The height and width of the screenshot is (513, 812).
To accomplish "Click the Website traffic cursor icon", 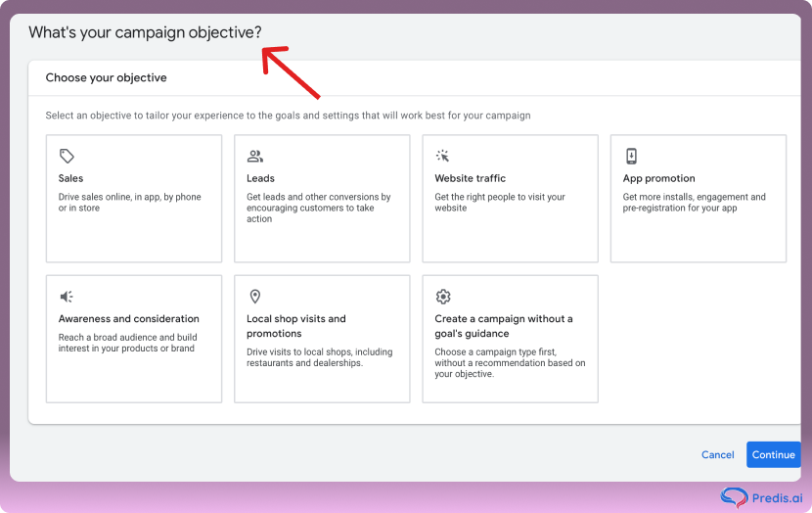I will (x=443, y=156).
